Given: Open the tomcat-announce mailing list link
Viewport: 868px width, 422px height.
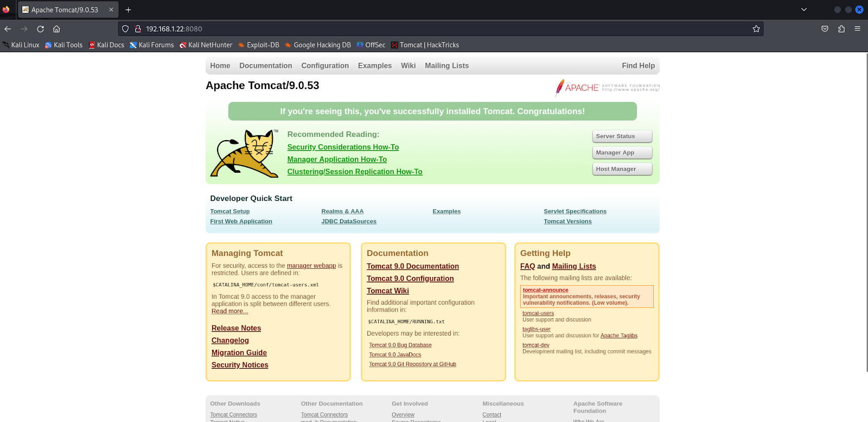Looking at the screenshot, I should point(545,290).
